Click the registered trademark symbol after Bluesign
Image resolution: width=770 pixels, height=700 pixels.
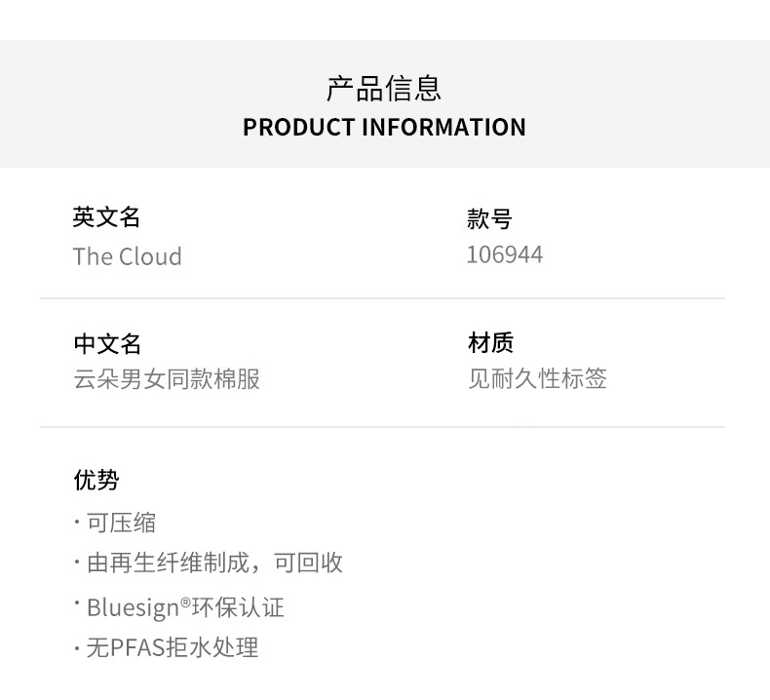[x=186, y=603]
